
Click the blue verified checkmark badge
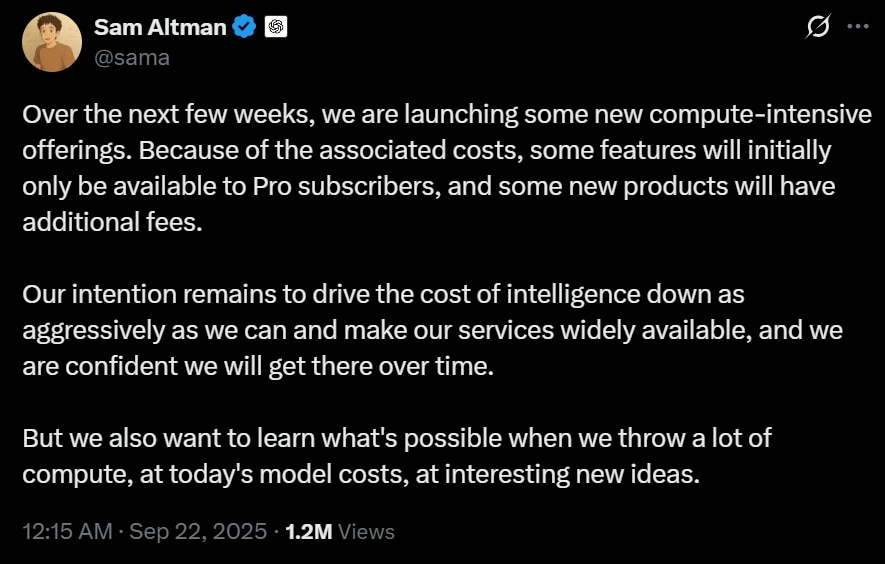[x=244, y=27]
